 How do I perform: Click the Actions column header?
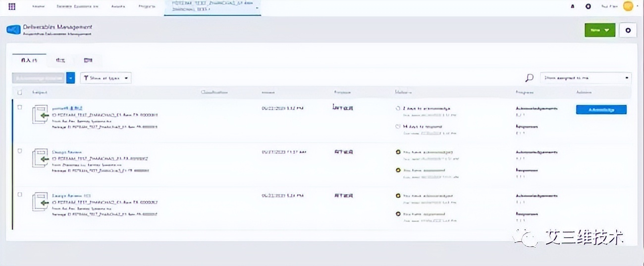[x=583, y=92]
